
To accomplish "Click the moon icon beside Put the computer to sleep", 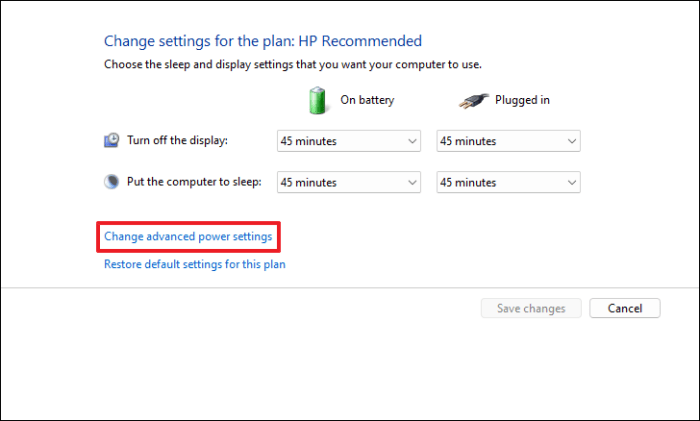I will tap(112, 182).
